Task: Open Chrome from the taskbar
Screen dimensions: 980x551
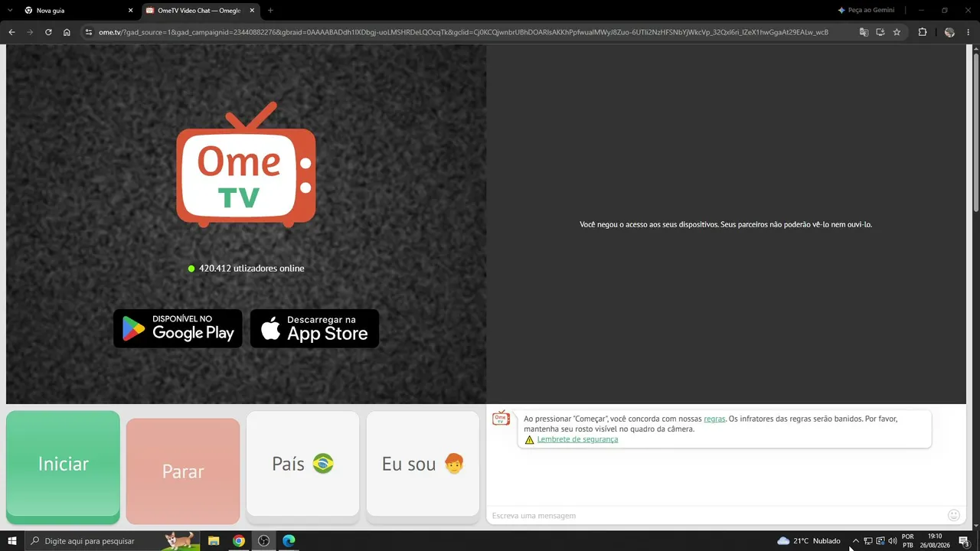Action: (x=239, y=541)
